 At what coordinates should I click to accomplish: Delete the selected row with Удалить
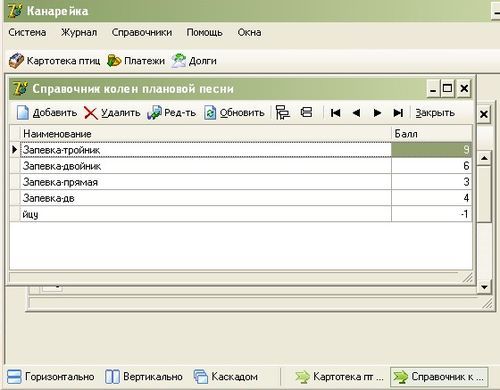[x=112, y=113]
